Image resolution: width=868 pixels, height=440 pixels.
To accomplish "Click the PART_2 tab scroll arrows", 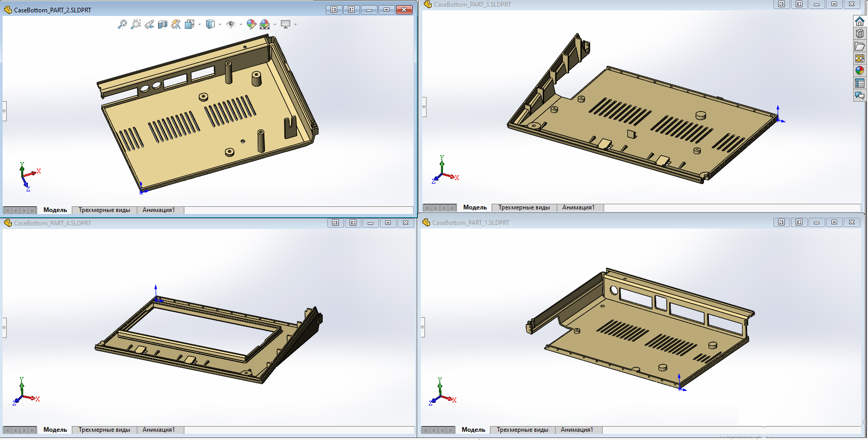I will (20, 210).
